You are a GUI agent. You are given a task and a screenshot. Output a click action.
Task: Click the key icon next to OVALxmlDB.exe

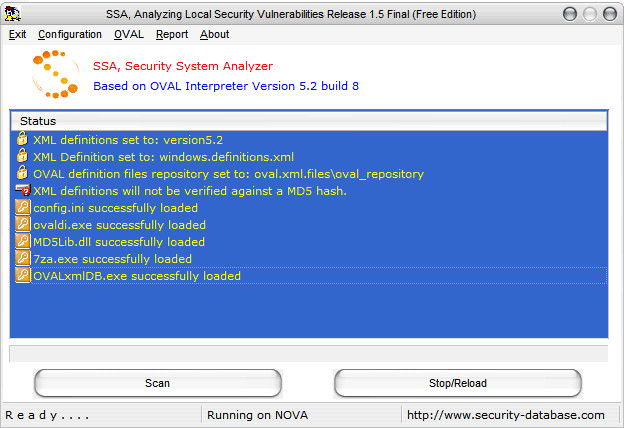coord(23,276)
